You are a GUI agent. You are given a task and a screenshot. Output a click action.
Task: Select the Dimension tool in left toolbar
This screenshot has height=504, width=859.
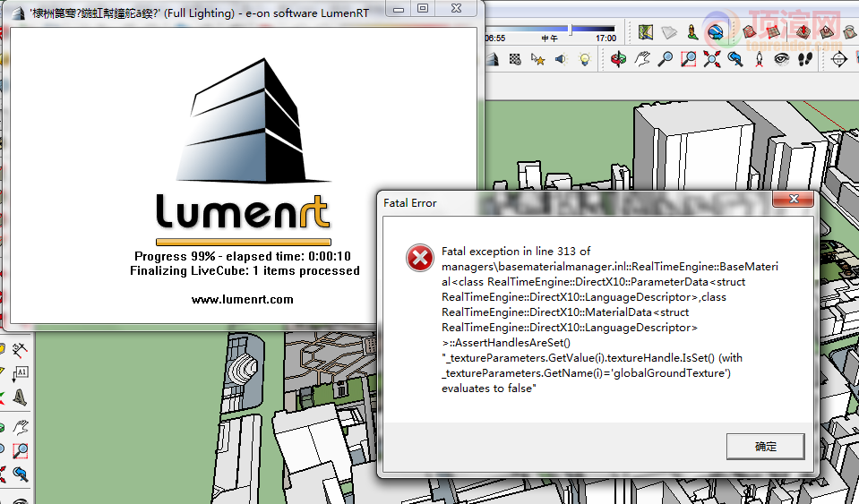coord(20,349)
